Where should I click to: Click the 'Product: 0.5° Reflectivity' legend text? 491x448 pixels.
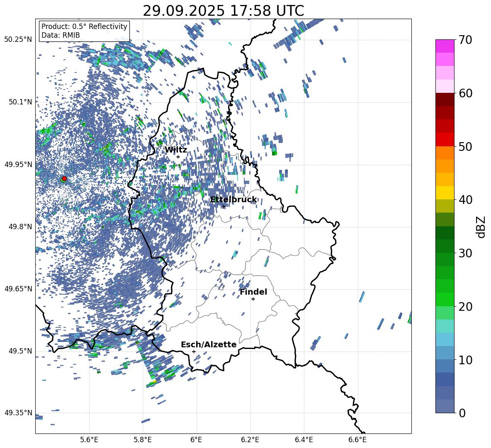[84, 27]
